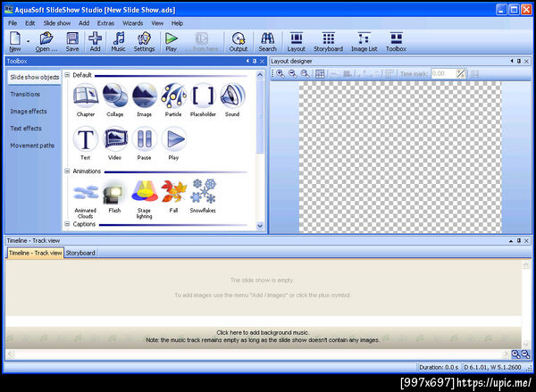Open the File menu
Screen dimensions: 536x392
click(13, 23)
